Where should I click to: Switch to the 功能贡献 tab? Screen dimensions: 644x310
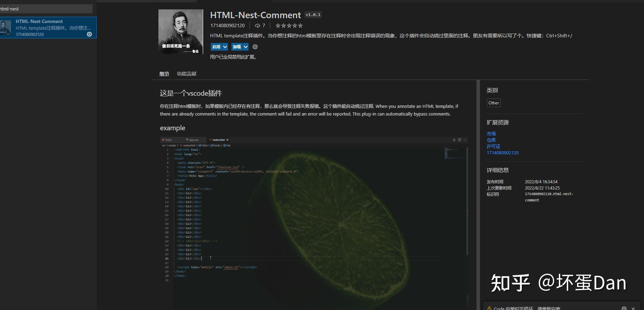(x=186, y=74)
